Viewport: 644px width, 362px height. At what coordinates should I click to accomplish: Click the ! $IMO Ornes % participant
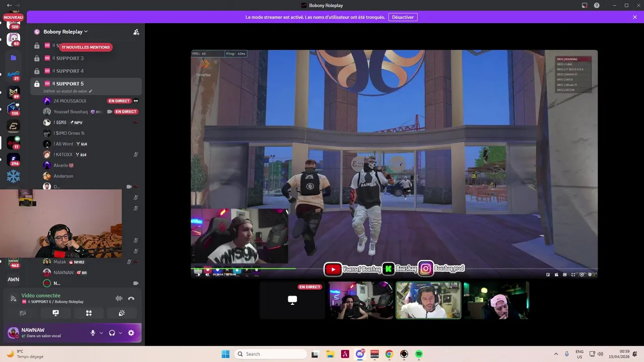(x=91, y=133)
